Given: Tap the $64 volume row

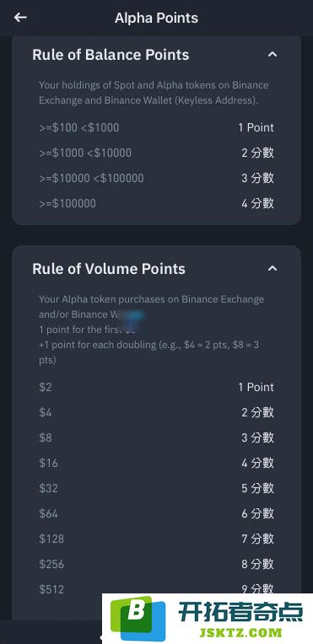Looking at the screenshot, I should pyautogui.click(x=156, y=513).
